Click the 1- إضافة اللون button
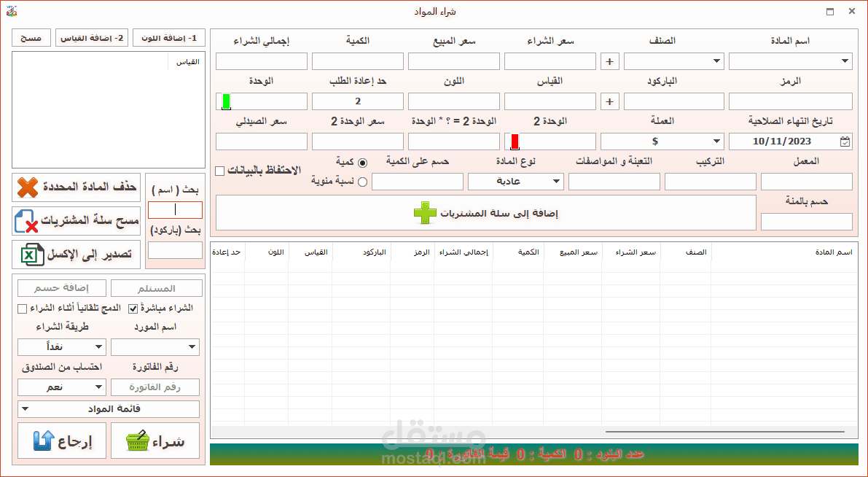 pyautogui.click(x=169, y=38)
